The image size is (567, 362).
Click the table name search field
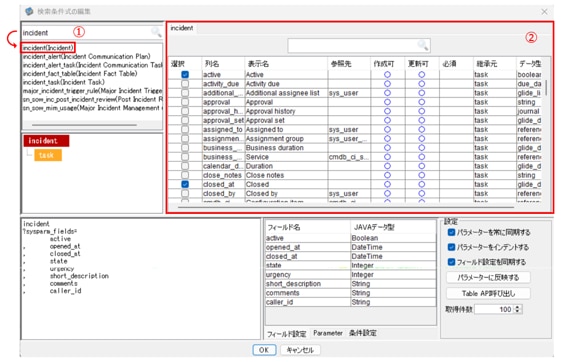[x=87, y=33]
